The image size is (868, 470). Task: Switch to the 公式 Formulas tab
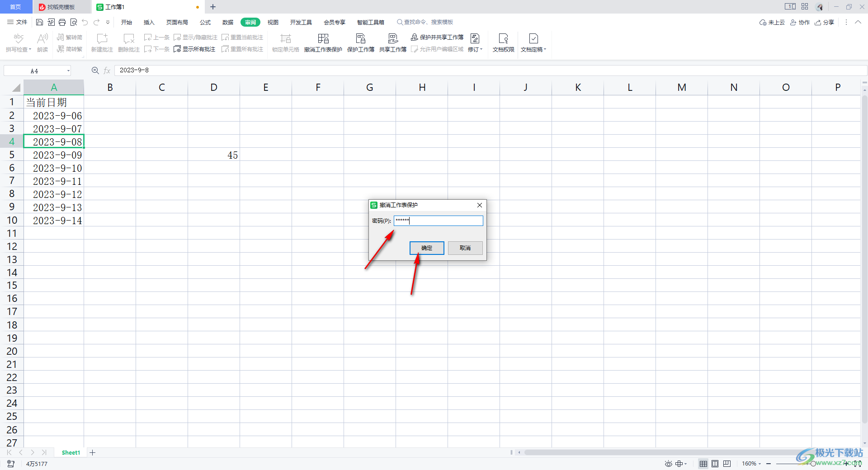[206, 22]
